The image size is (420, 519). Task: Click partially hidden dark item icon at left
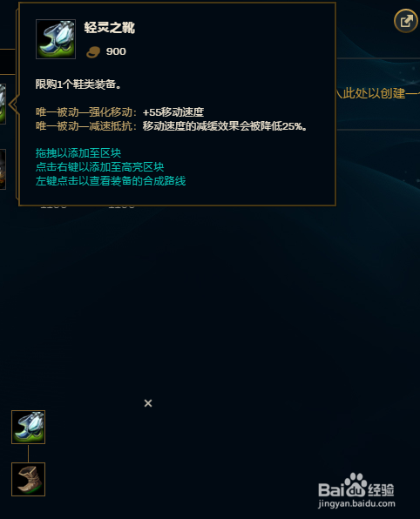3,169
